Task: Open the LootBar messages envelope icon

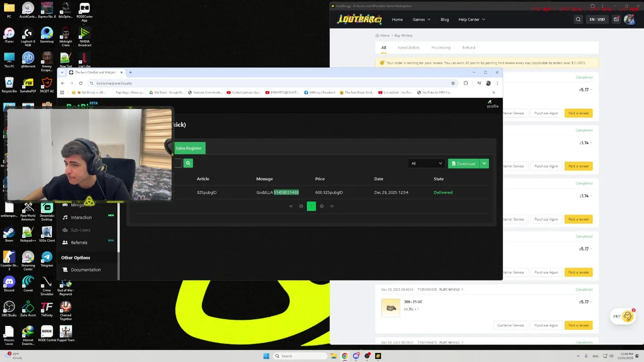Action: 616,20
